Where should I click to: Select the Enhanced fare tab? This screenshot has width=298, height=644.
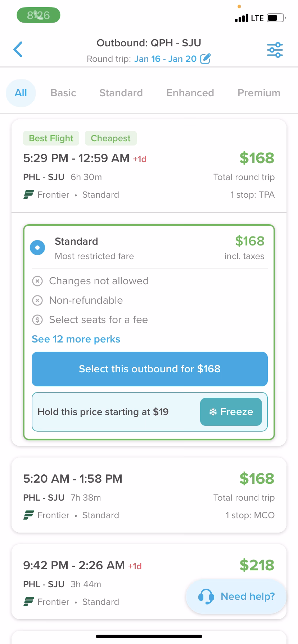tap(190, 93)
